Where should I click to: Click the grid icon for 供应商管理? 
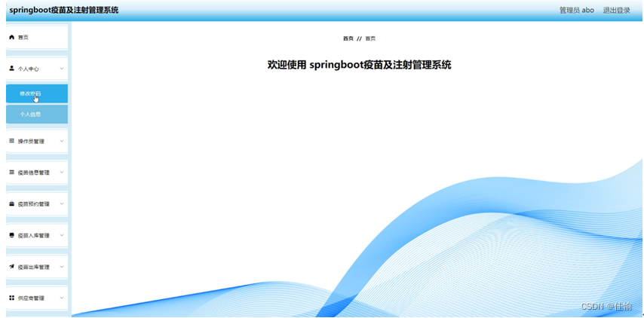(x=11, y=298)
